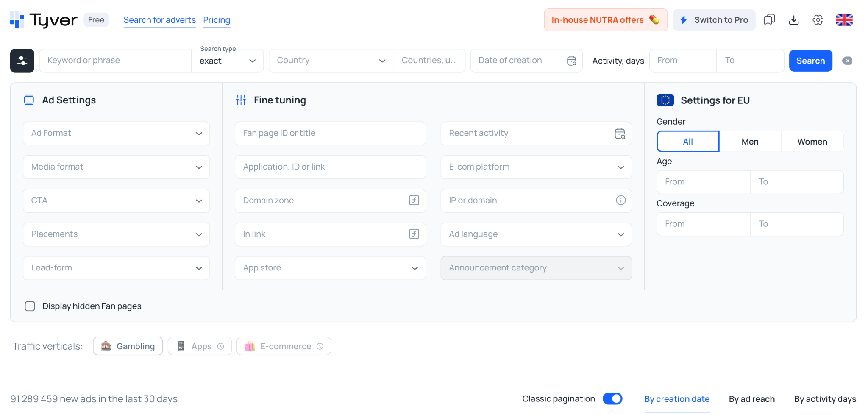Click the info icon on IP or domain
Image resolution: width=868 pixels, height=415 pixels.
click(620, 201)
